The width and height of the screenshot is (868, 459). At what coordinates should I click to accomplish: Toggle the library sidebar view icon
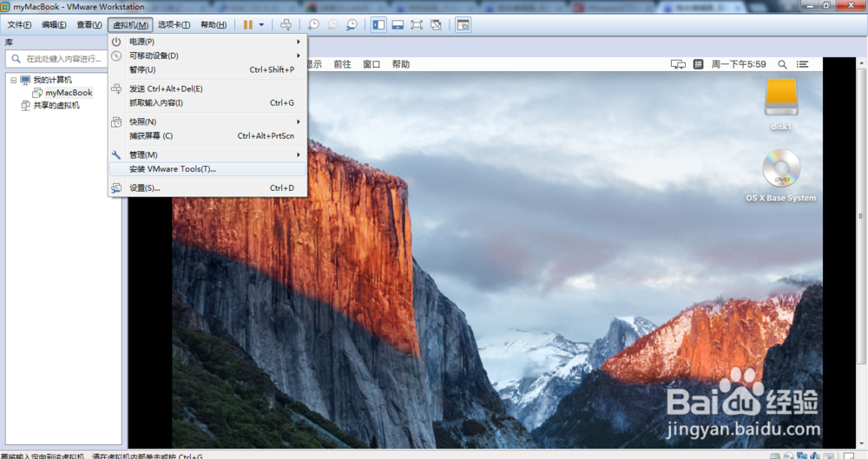point(378,25)
